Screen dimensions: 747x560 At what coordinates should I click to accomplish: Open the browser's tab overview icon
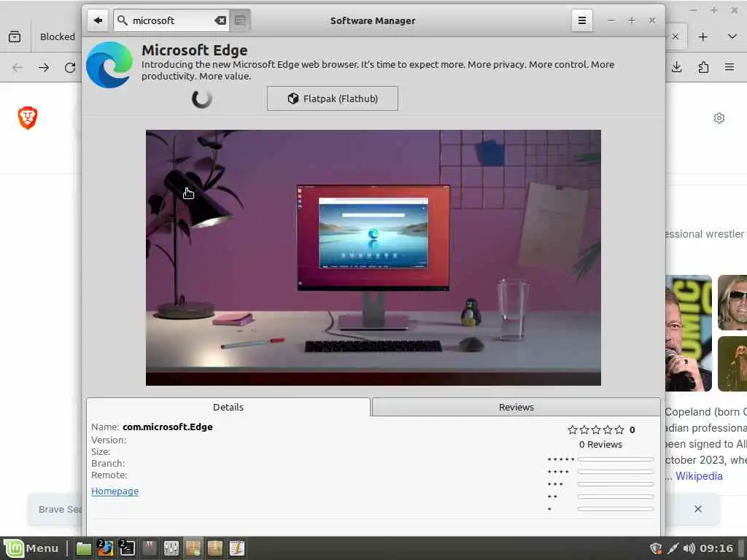coord(15,36)
